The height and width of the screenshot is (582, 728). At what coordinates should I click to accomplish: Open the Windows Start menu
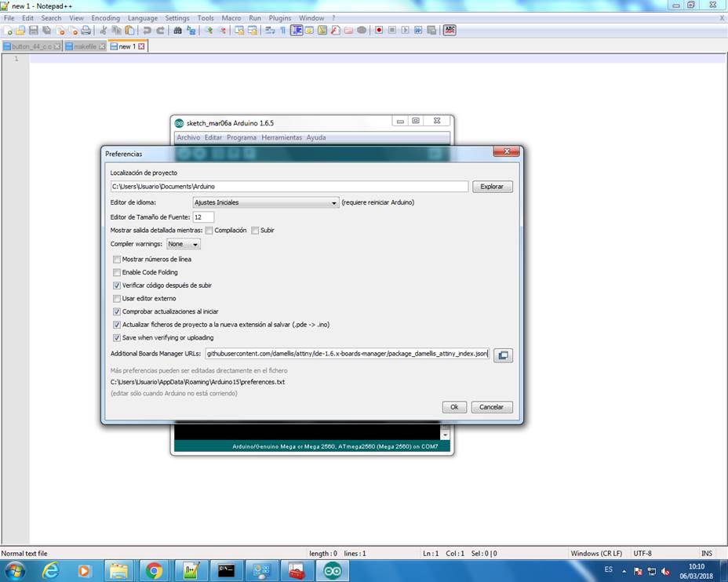coord(14,570)
